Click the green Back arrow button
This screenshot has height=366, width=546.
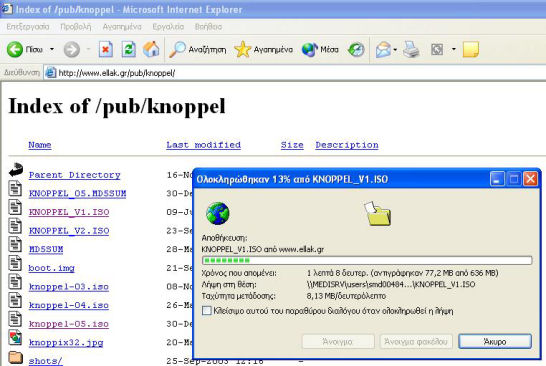click(x=15, y=49)
